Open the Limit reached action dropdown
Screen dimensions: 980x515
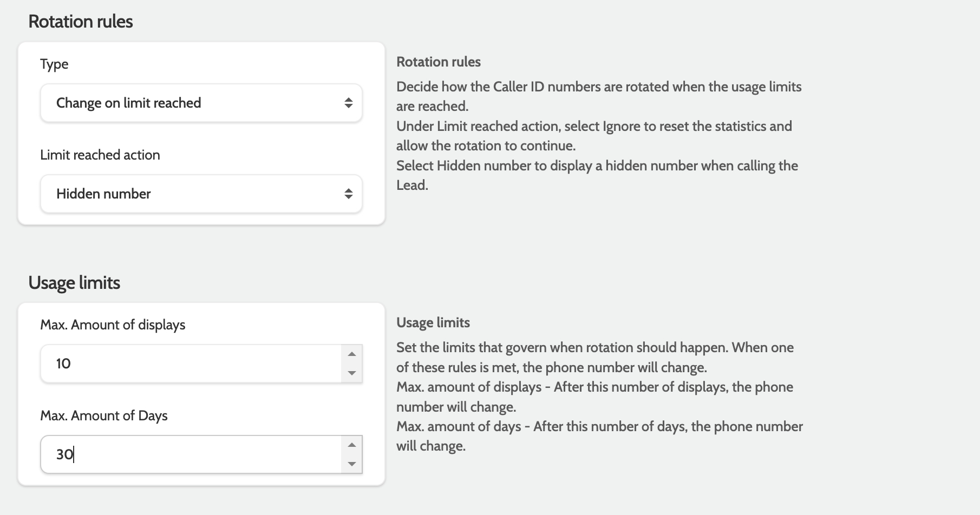(x=201, y=194)
